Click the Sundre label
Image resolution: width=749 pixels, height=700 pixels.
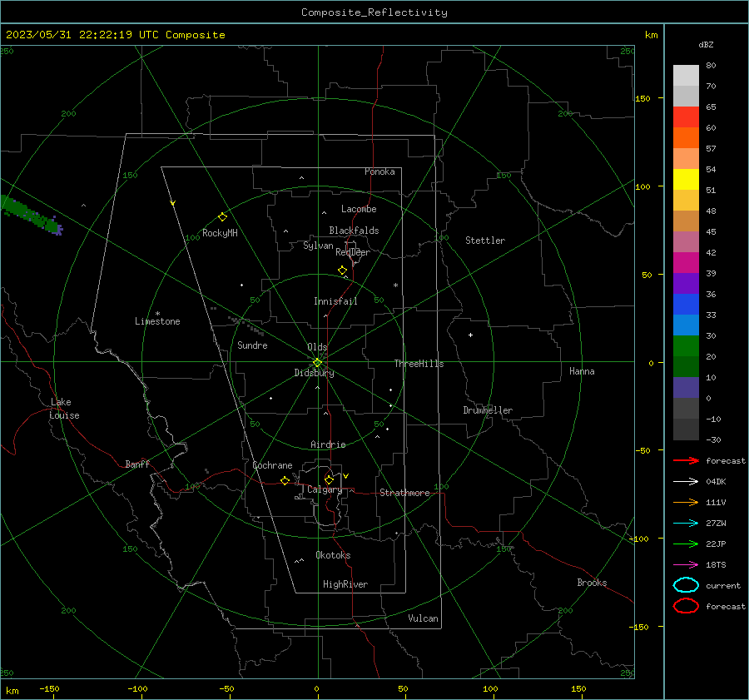click(x=252, y=345)
